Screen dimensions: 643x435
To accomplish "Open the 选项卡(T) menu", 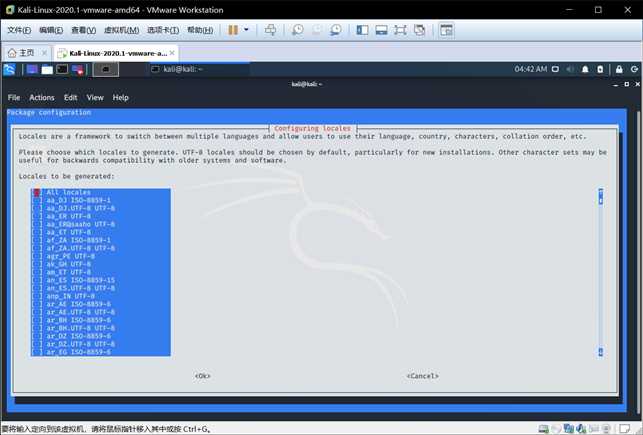I will click(163, 30).
